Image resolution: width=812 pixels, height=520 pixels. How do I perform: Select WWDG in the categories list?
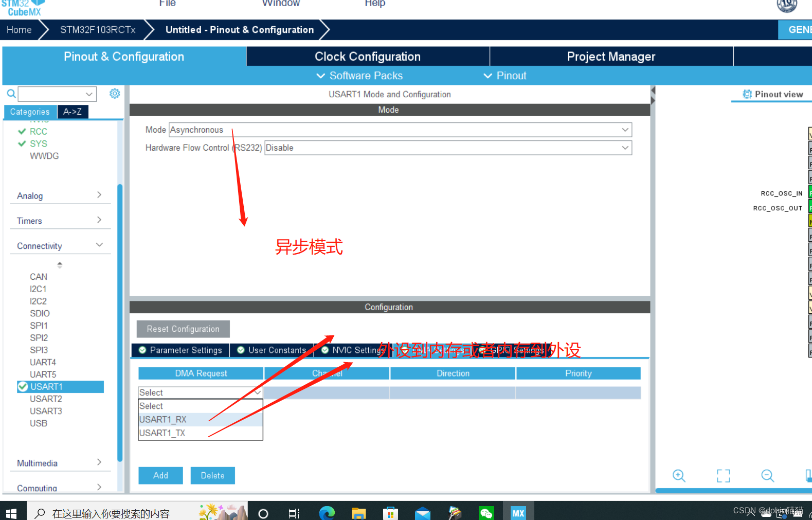(x=44, y=156)
